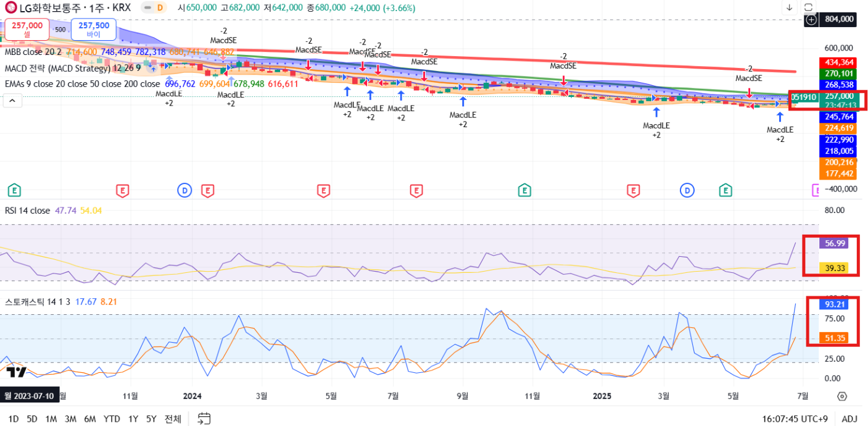Select the 6M time range
The height and width of the screenshot is (426, 868).
coord(90,419)
